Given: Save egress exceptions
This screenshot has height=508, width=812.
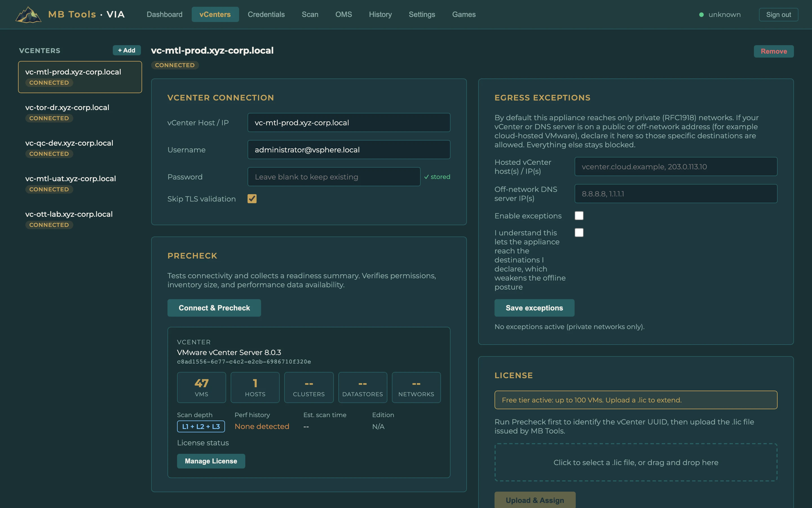Looking at the screenshot, I should [534, 308].
